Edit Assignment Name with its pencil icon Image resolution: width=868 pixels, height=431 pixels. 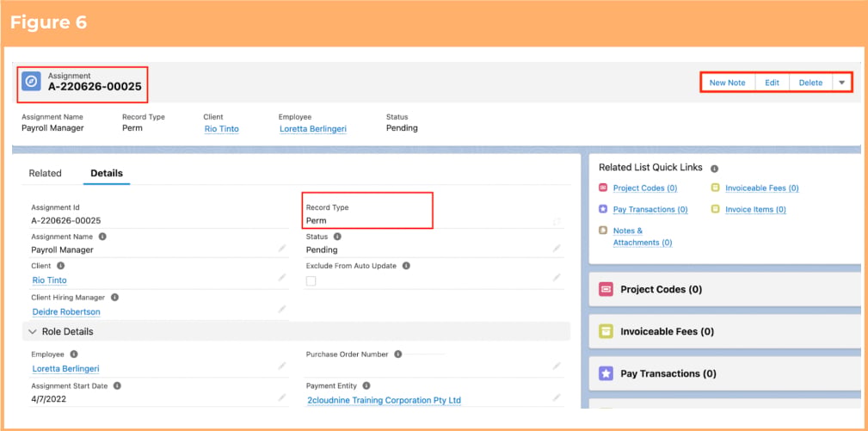coord(282,249)
